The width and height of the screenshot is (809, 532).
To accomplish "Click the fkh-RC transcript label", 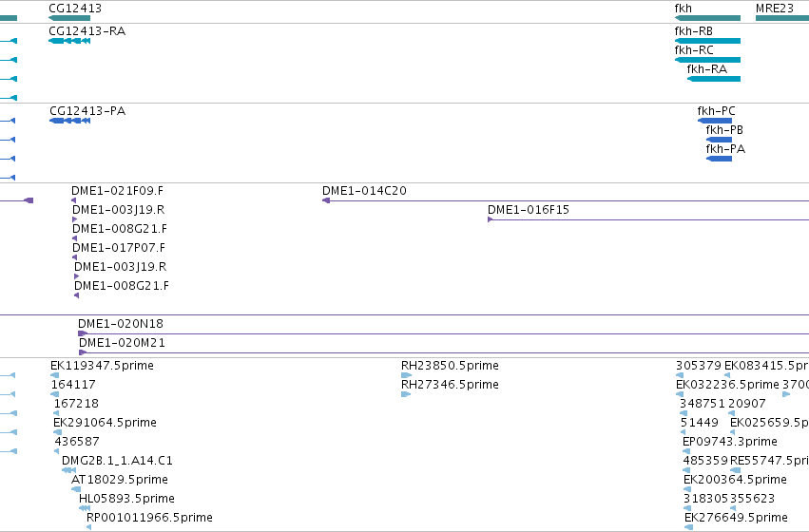I will (694, 50).
